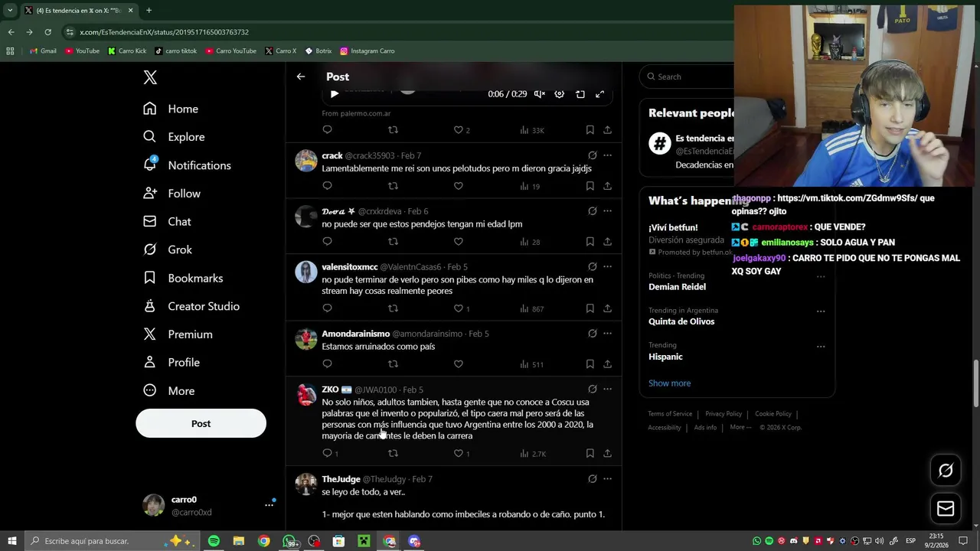Open more options on TheJudge's comment

(x=607, y=479)
